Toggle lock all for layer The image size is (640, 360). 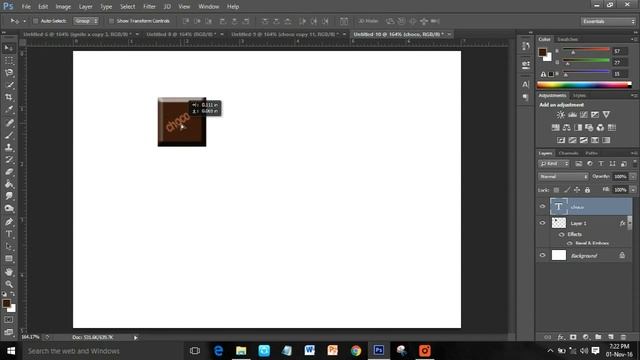coord(587,190)
